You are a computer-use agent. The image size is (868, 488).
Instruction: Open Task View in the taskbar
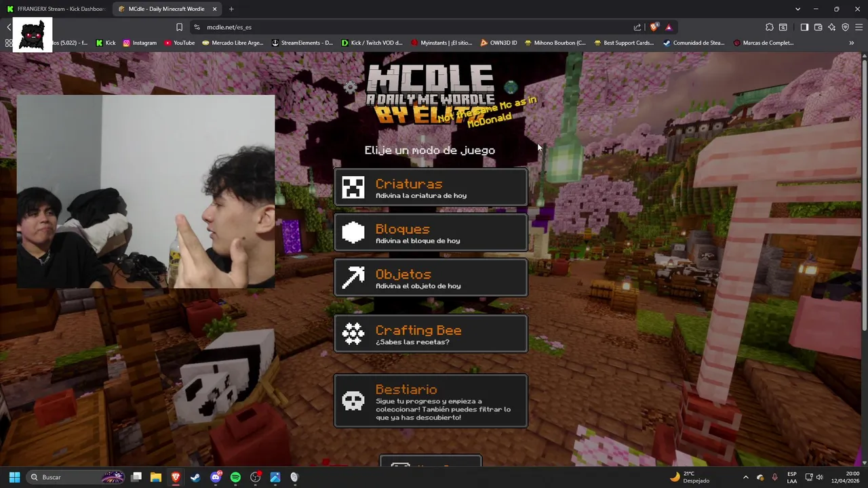coord(136,477)
